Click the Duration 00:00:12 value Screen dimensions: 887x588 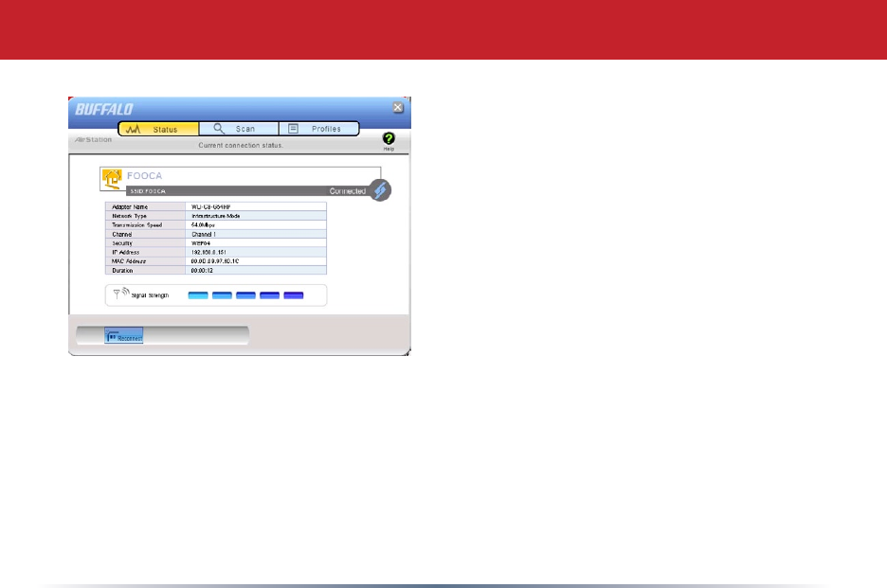[202, 270]
